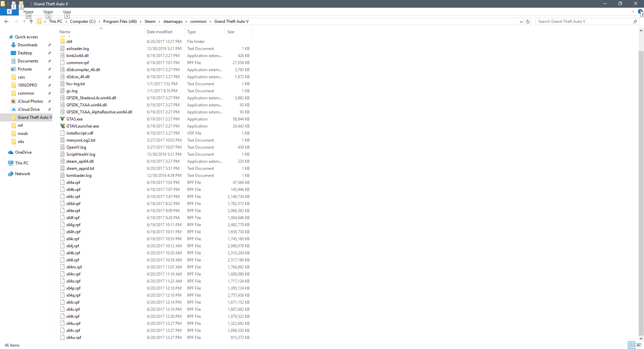Click the Network icon in navigation pane

11,174
